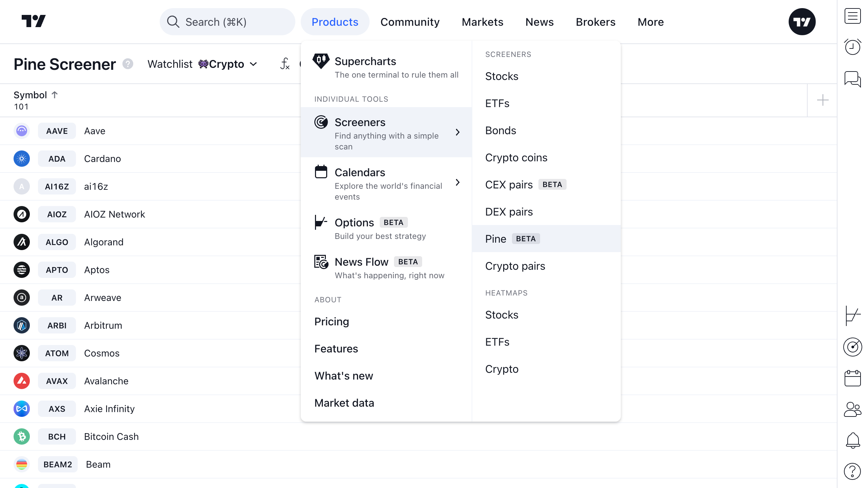The image size is (868, 488).
Task: Click the TradingView logo at top left
Action: [x=34, y=21]
